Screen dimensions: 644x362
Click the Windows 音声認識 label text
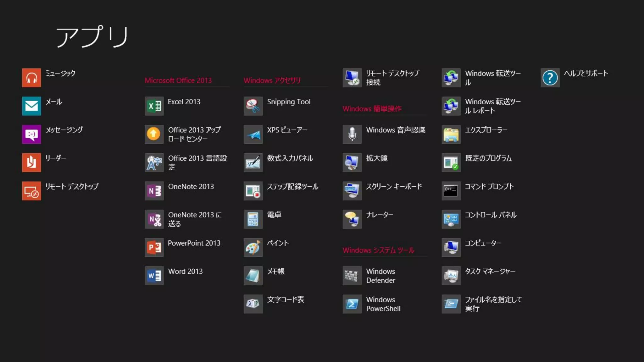[396, 130]
